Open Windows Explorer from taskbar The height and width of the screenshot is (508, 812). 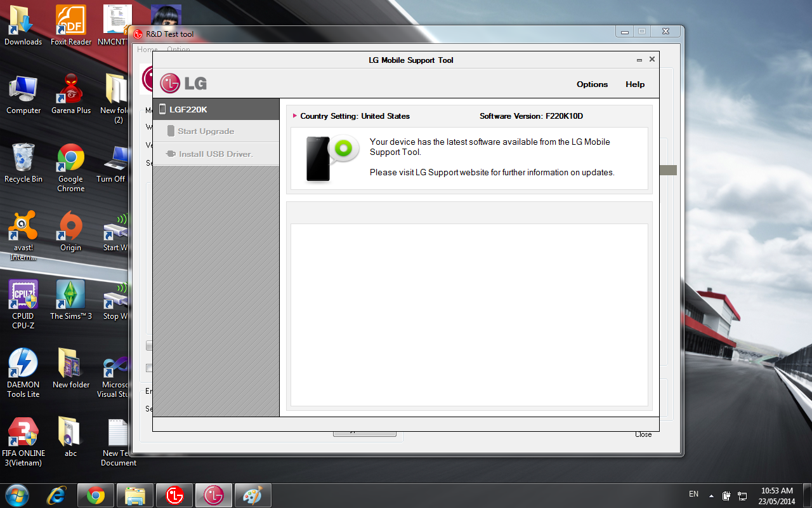[135, 495]
